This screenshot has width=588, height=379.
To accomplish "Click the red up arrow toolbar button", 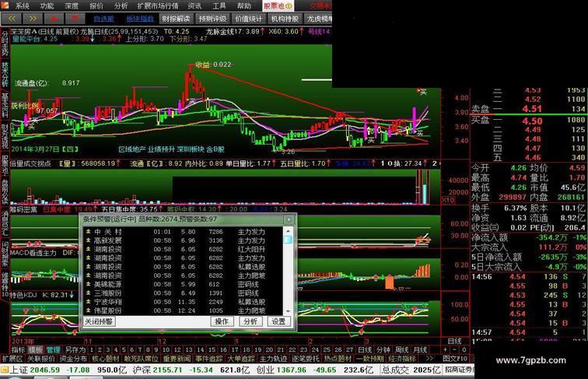I will pos(54,19).
